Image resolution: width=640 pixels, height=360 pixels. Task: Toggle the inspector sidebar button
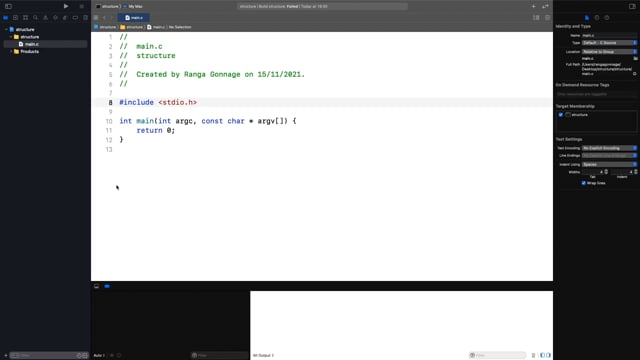pos(632,7)
